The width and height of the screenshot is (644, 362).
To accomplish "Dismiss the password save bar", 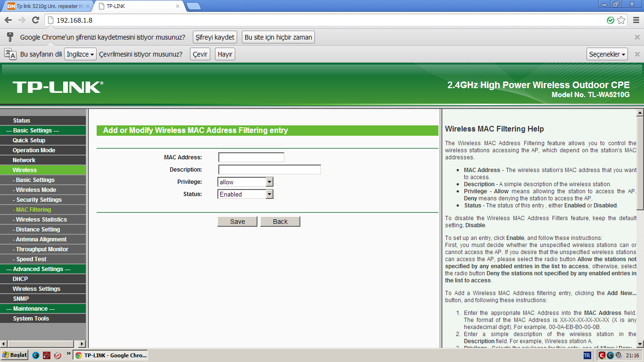I will [637, 37].
